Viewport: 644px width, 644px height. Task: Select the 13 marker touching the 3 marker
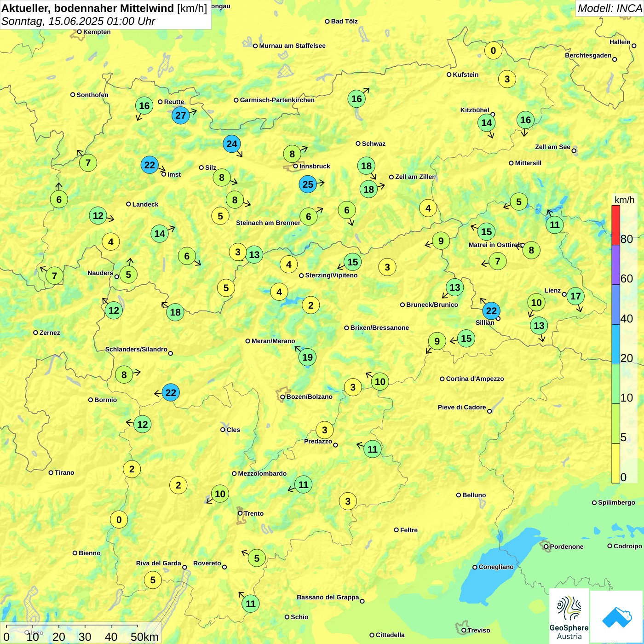(254, 255)
